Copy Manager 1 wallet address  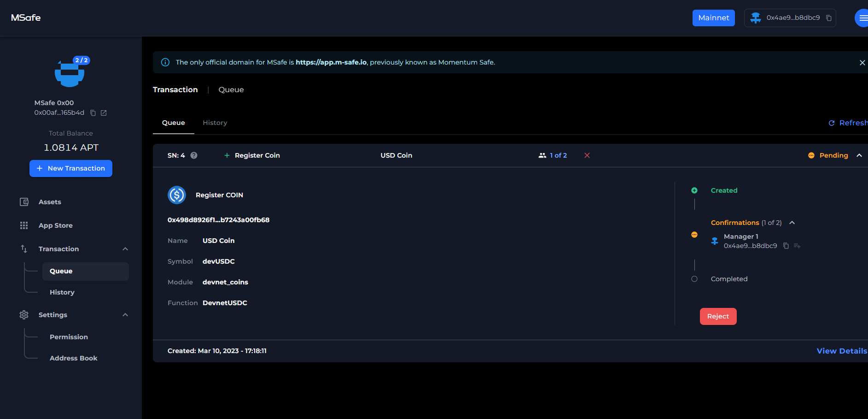[x=786, y=246]
